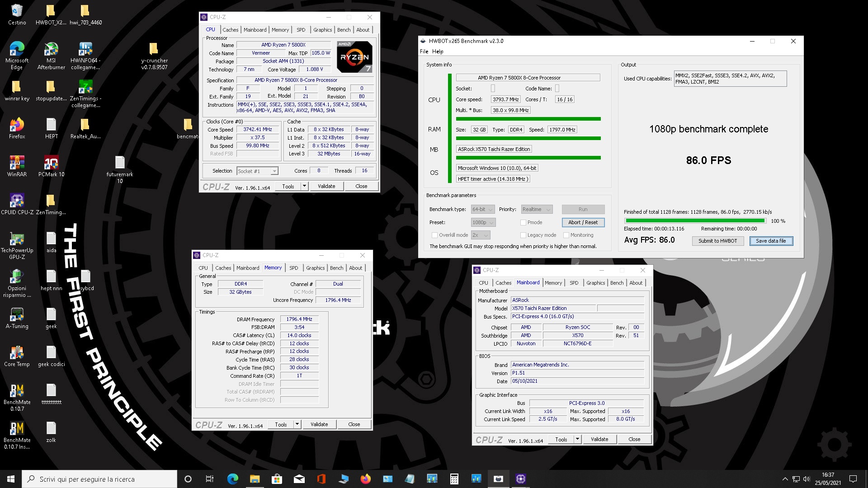The image size is (868, 488).
Task: Open Mail app from taskbar
Action: [x=299, y=479]
